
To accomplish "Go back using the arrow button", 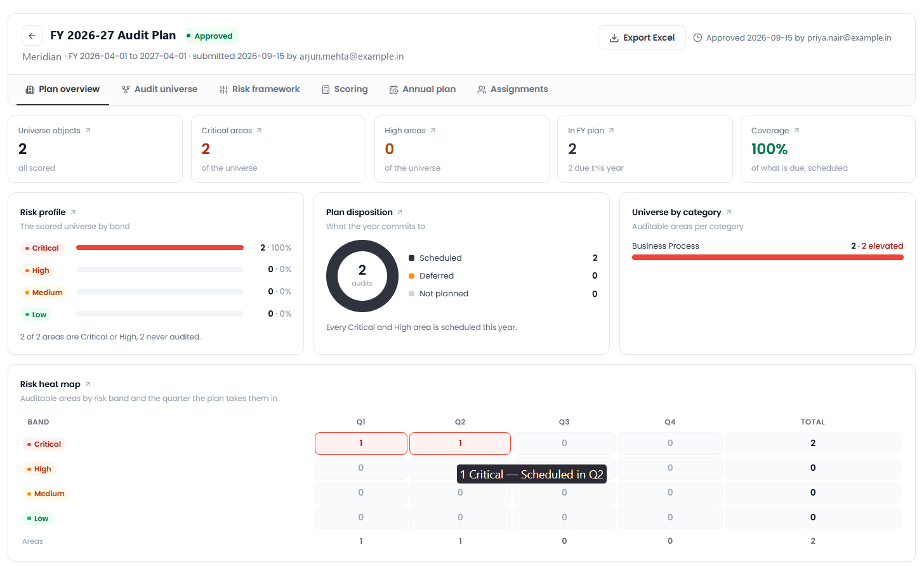I will tap(32, 36).
